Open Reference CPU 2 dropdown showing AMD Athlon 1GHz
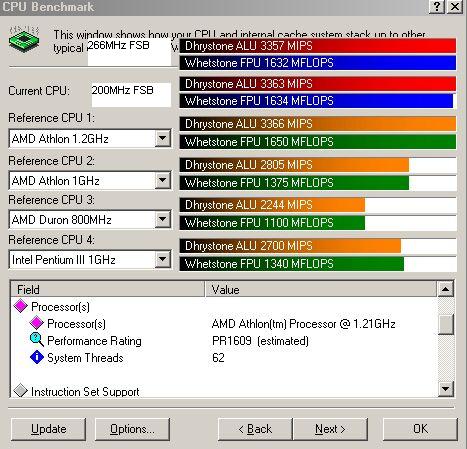The image size is (467, 449). (163, 180)
